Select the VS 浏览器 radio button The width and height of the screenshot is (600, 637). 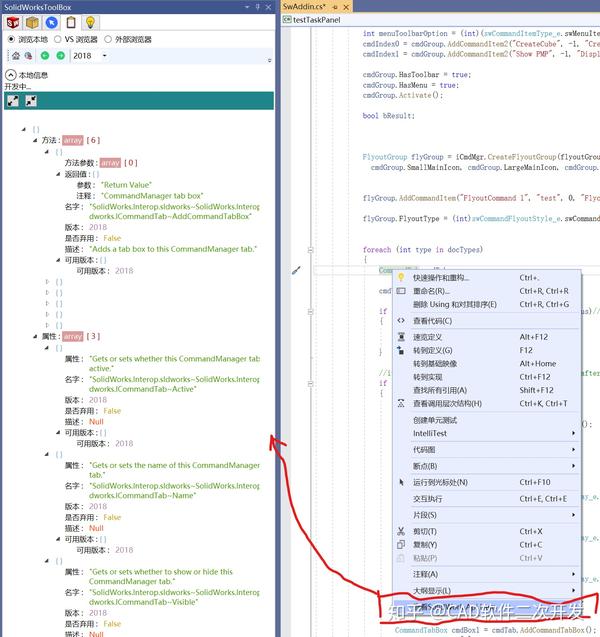click(x=58, y=39)
